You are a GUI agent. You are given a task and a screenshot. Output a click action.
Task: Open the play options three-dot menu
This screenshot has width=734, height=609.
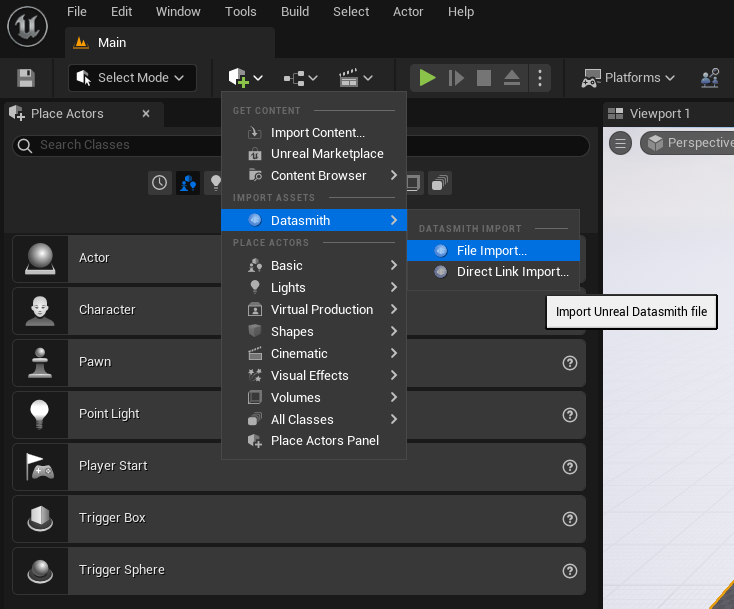point(540,78)
